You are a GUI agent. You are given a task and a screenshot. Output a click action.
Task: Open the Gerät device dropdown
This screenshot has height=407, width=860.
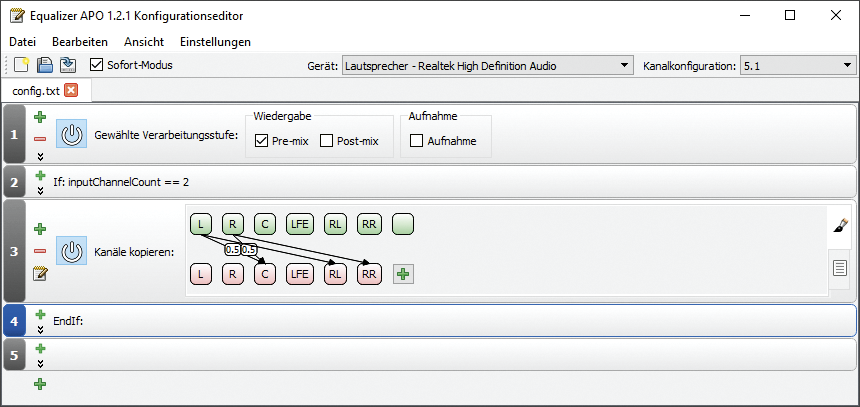[x=487, y=66]
